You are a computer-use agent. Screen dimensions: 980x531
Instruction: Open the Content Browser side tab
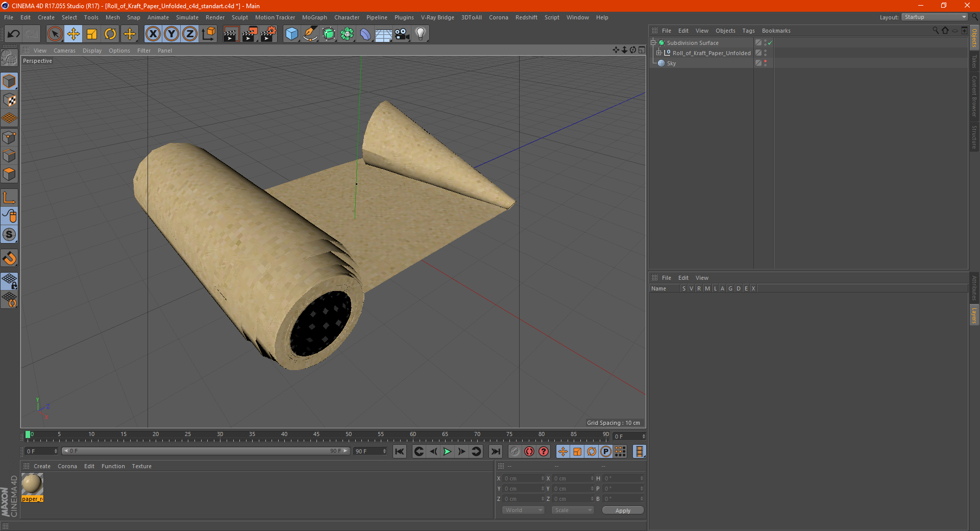point(974,96)
